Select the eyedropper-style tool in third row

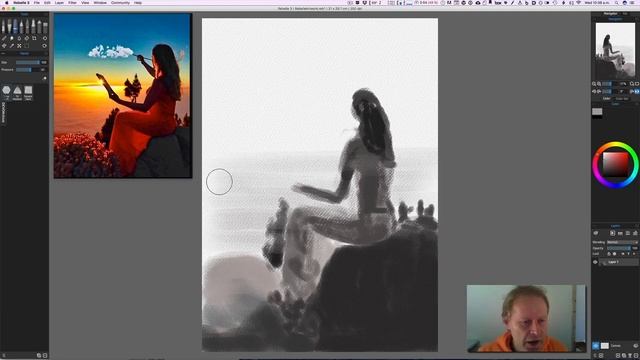(11, 46)
